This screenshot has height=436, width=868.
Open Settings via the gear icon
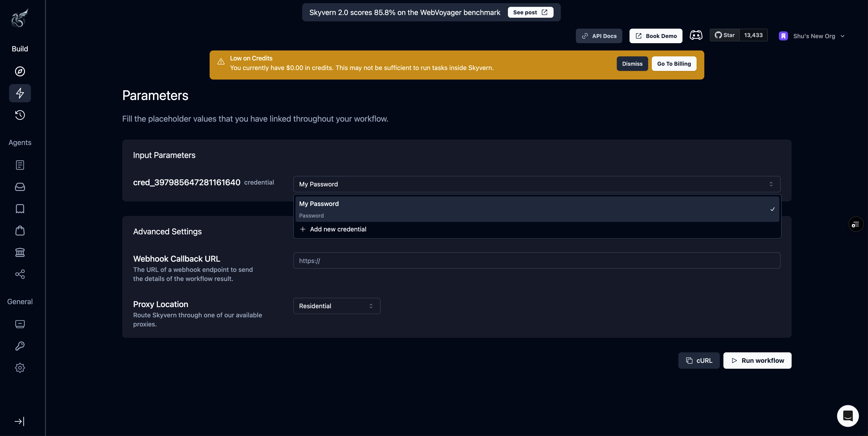20,368
